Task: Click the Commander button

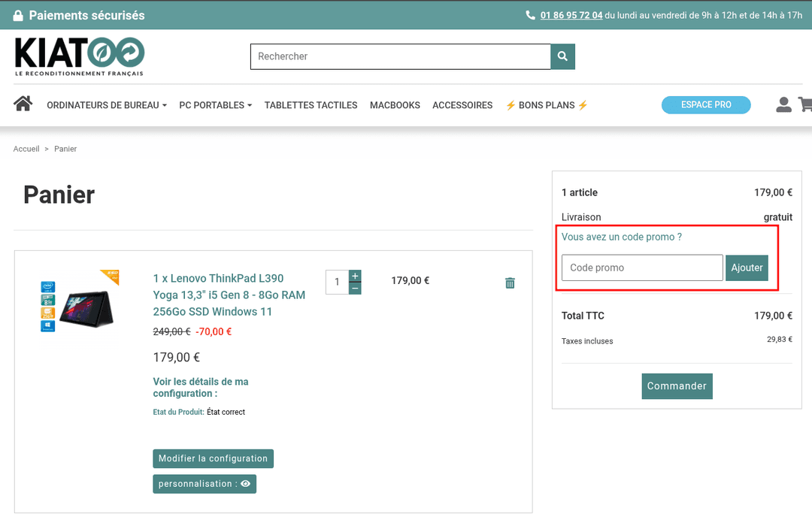Action: click(x=677, y=386)
